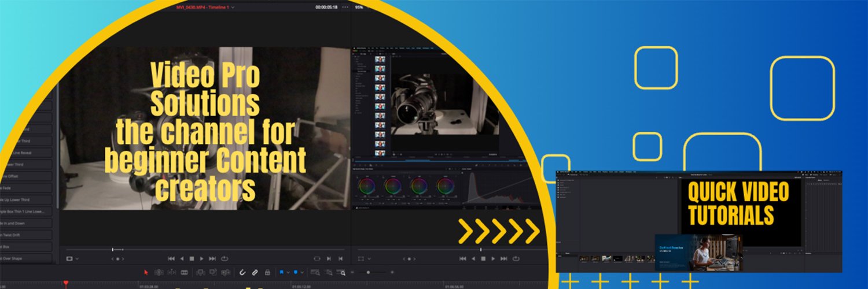Screen dimensions: 868x289
Task: Select the 'Up Lower Third' title preset
Action: tap(26, 200)
